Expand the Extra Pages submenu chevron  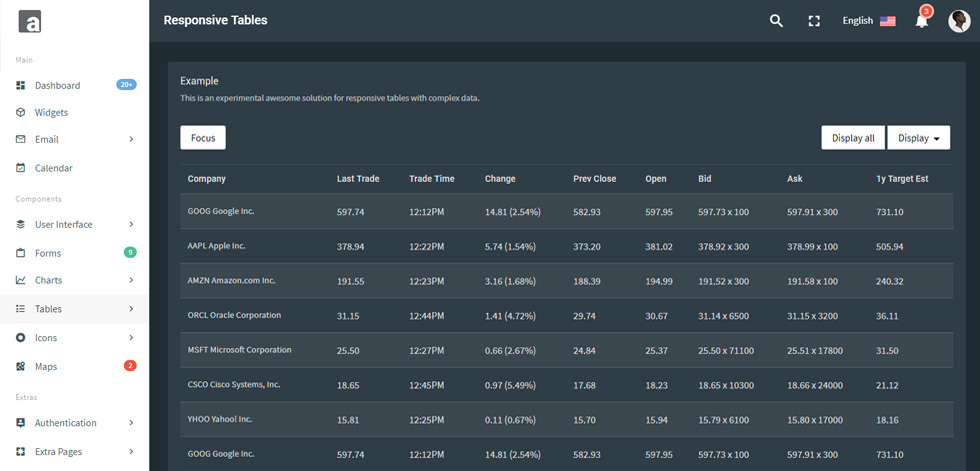131,452
